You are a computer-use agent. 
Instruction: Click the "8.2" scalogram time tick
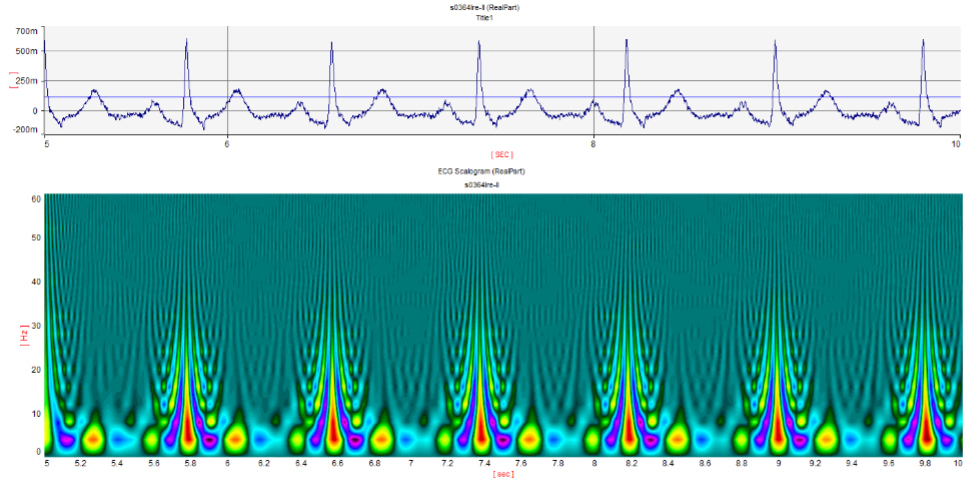pos(631,463)
